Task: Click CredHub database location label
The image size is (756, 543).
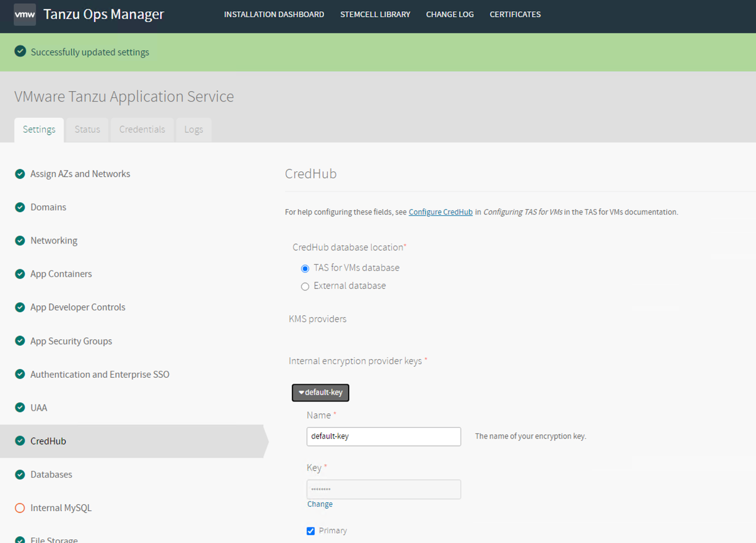Action: [x=348, y=247]
